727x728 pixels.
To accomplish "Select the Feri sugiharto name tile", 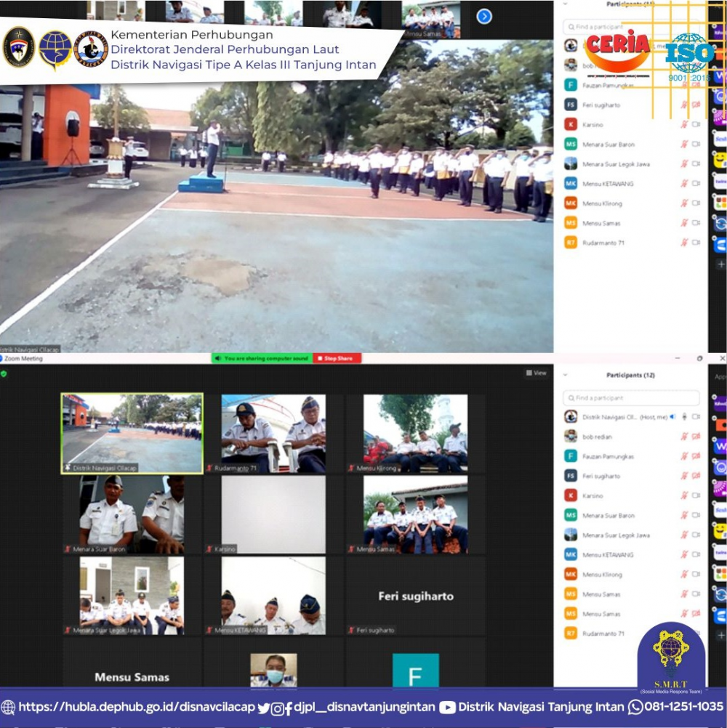I will (416, 596).
